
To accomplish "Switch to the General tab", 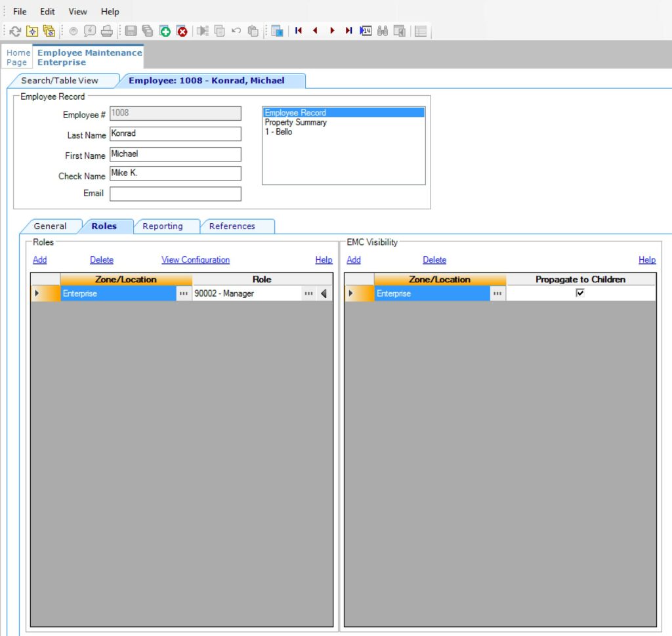I will coord(50,226).
